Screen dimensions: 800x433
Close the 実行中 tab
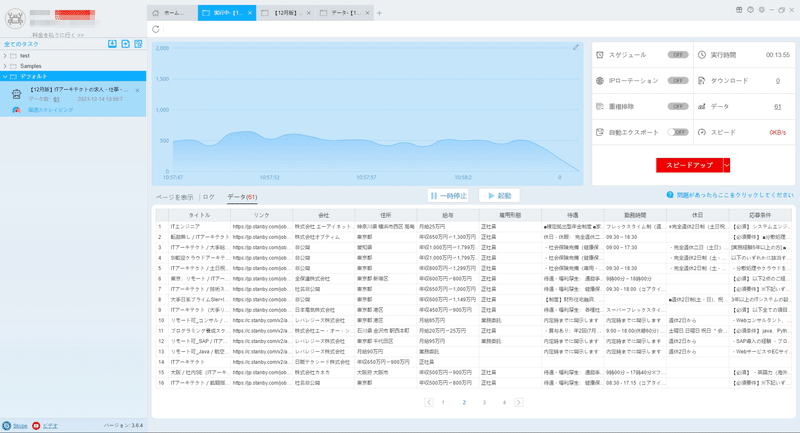[x=249, y=13]
